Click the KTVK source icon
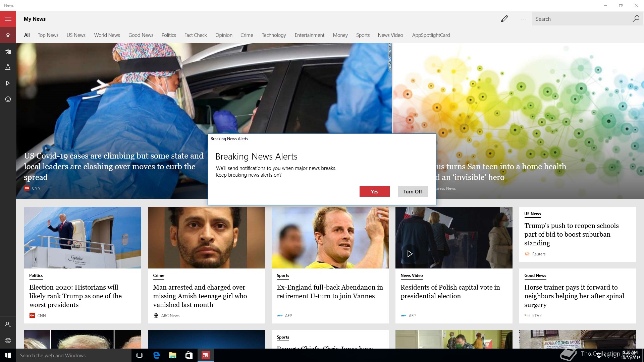 coord(527,315)
